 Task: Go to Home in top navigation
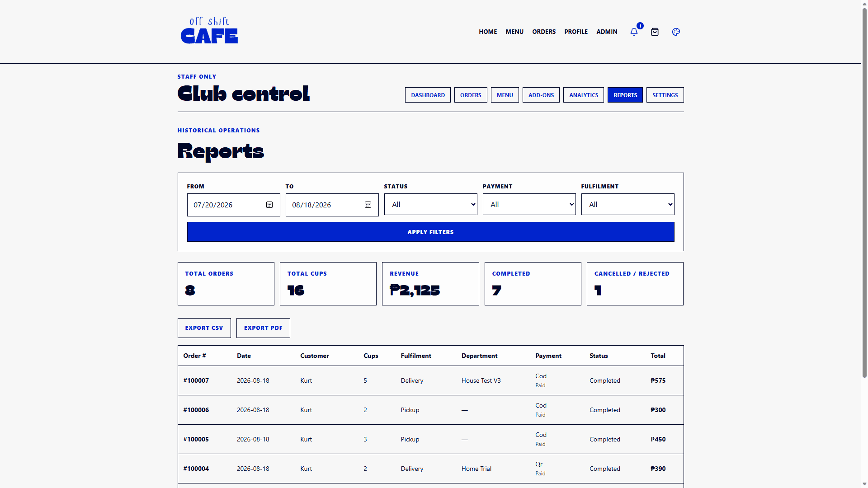coord(488,32)
